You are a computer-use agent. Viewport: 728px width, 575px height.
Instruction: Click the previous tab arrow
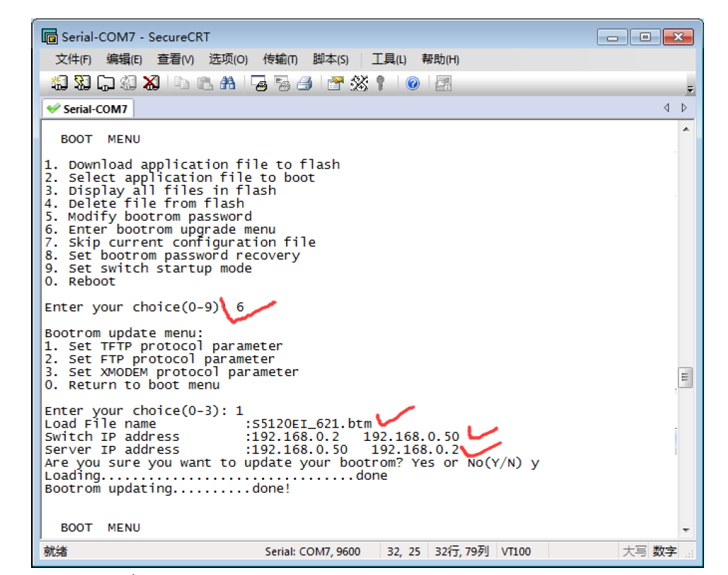pyautogui.click(x=667, y=108)
